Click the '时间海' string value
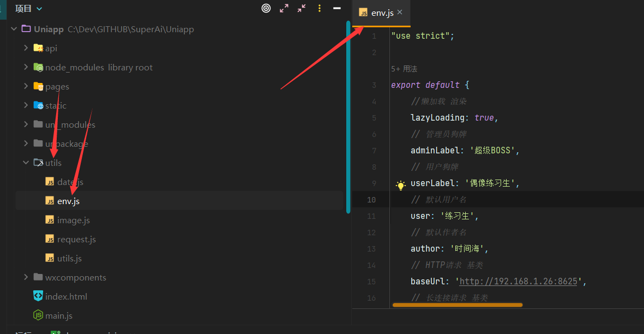Viewport: 644px width, 334px height. [x=467, y=248]
